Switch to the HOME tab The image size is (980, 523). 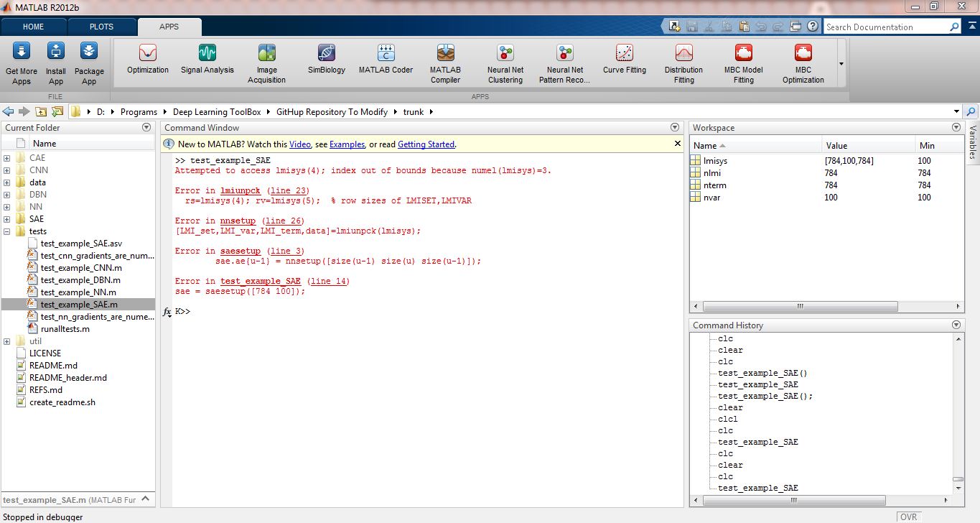coord(34,27)
